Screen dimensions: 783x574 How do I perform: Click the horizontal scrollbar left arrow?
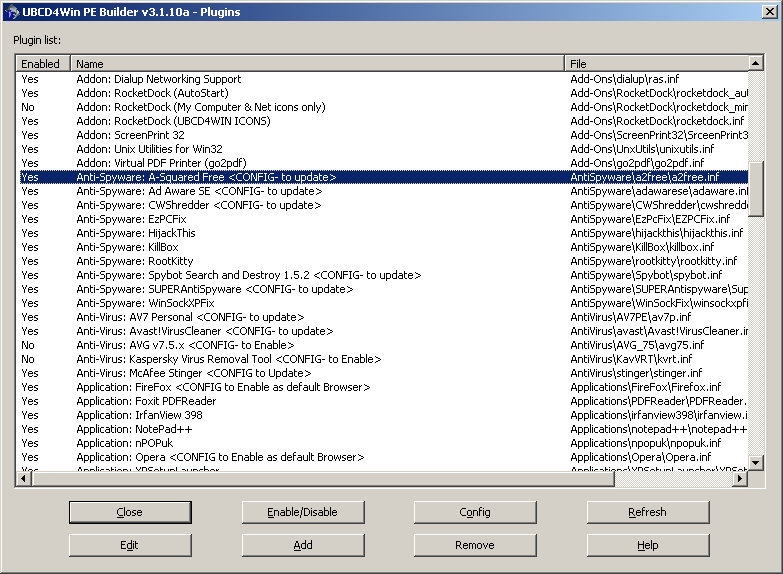23,479
